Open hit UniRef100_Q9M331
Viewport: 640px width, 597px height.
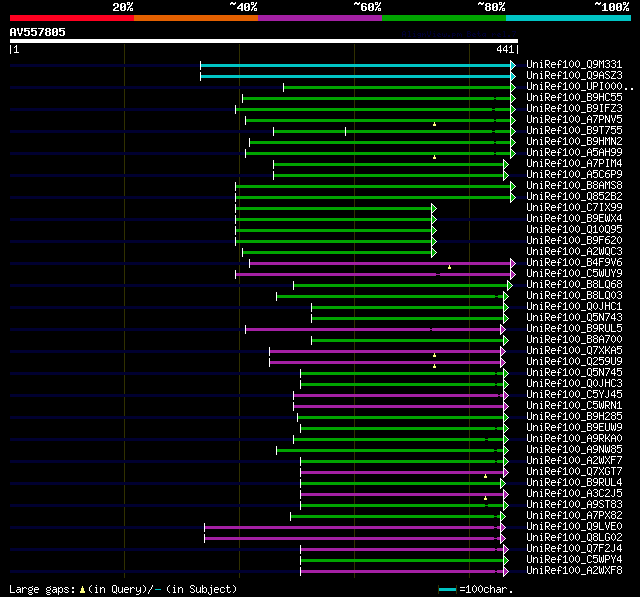point(574,64)
